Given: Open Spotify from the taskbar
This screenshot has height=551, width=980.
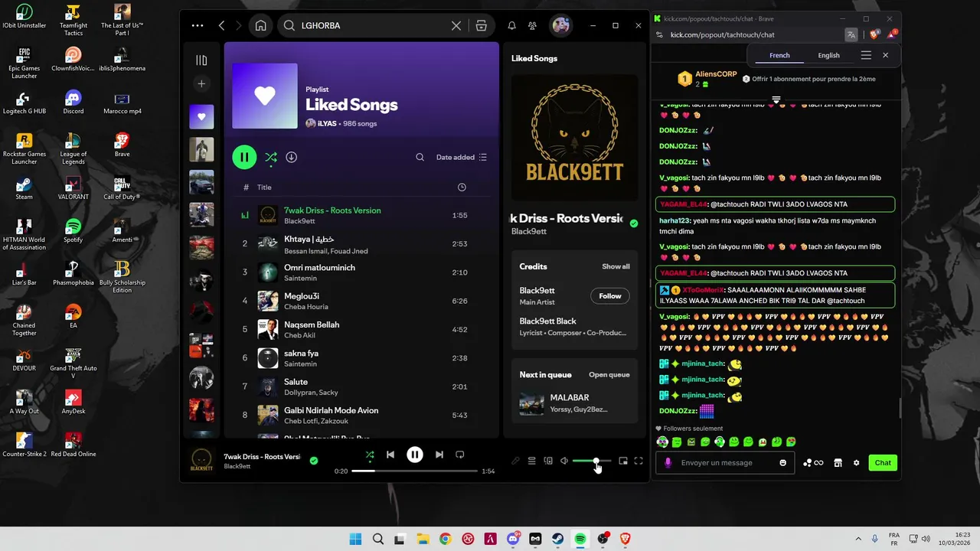Looking at the screenshot, I should [x=580, y=539].
